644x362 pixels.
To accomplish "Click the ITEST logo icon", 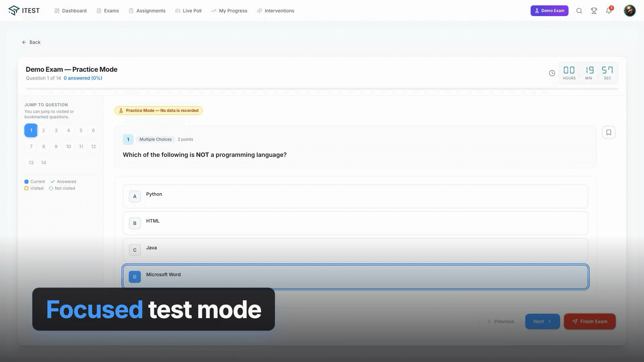I will click(14, 10).
